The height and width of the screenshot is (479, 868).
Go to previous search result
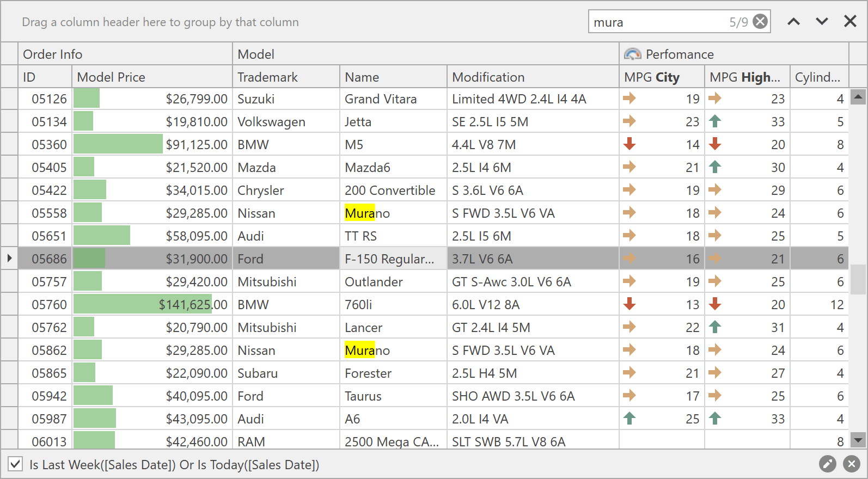794,22
